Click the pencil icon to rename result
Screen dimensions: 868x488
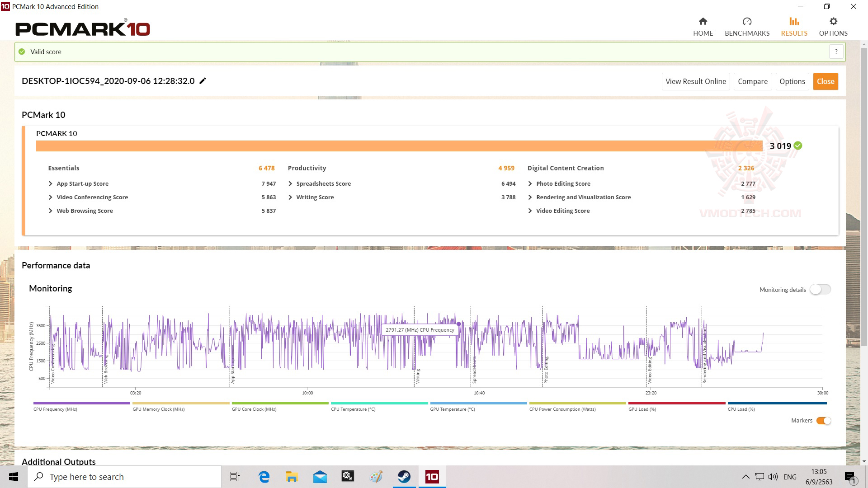tap(203, 81)
